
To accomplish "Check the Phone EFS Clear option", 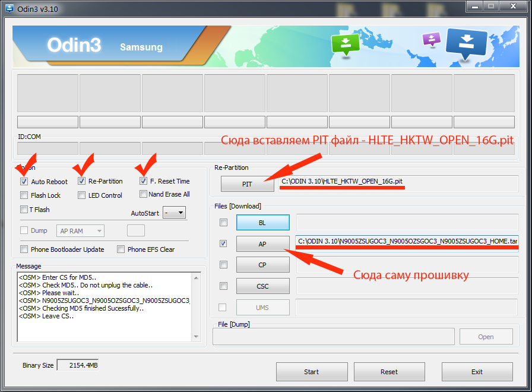I will tap(121, 249).
